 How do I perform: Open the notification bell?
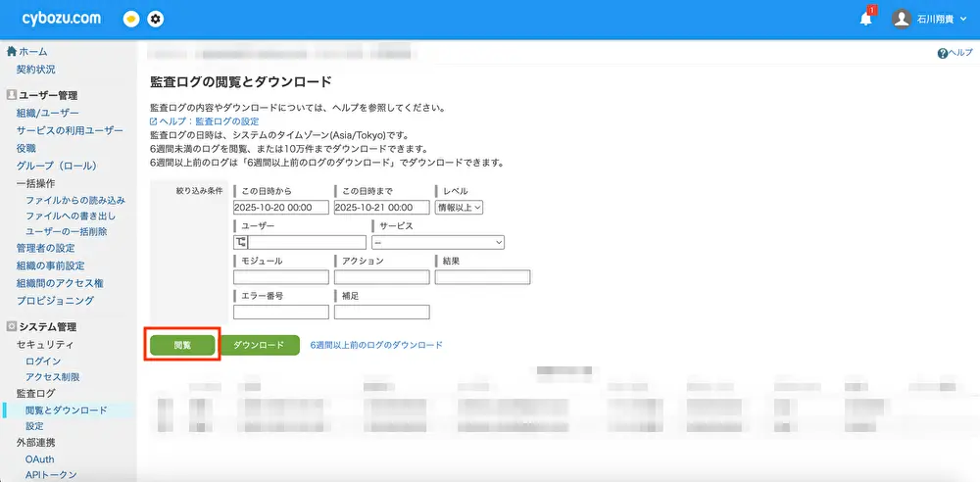pos(865,20)
